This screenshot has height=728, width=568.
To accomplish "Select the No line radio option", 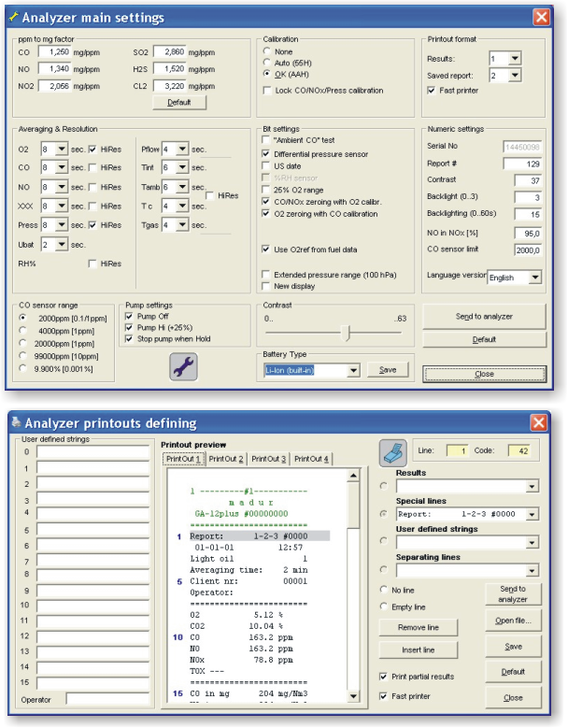I will [x=383, y=590].
